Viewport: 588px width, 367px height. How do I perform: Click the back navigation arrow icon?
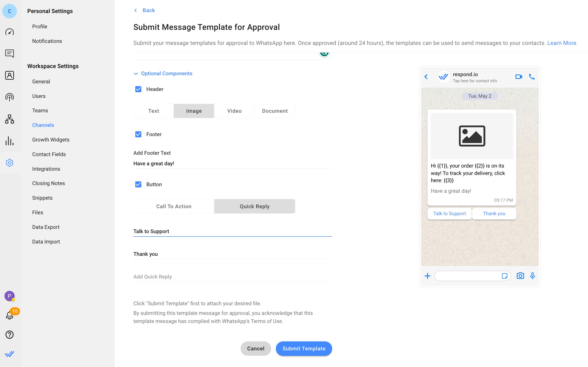135,10
